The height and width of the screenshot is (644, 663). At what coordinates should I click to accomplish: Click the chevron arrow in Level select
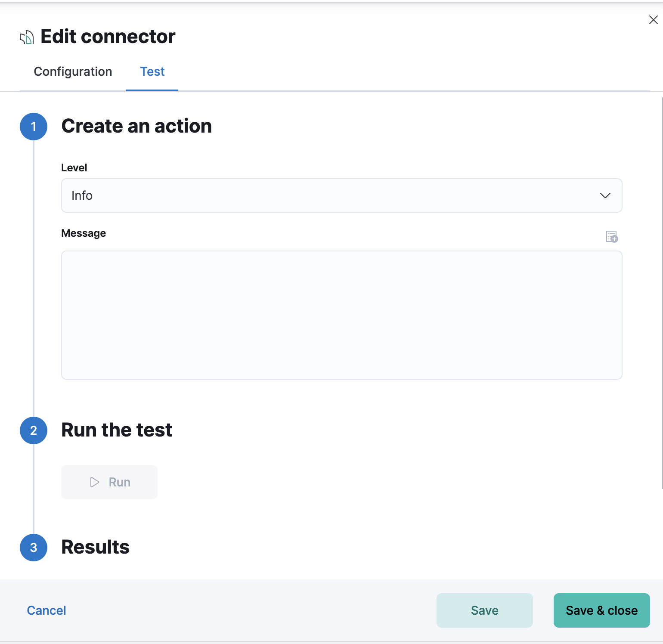pyautogui.click(x=605, y=195)
